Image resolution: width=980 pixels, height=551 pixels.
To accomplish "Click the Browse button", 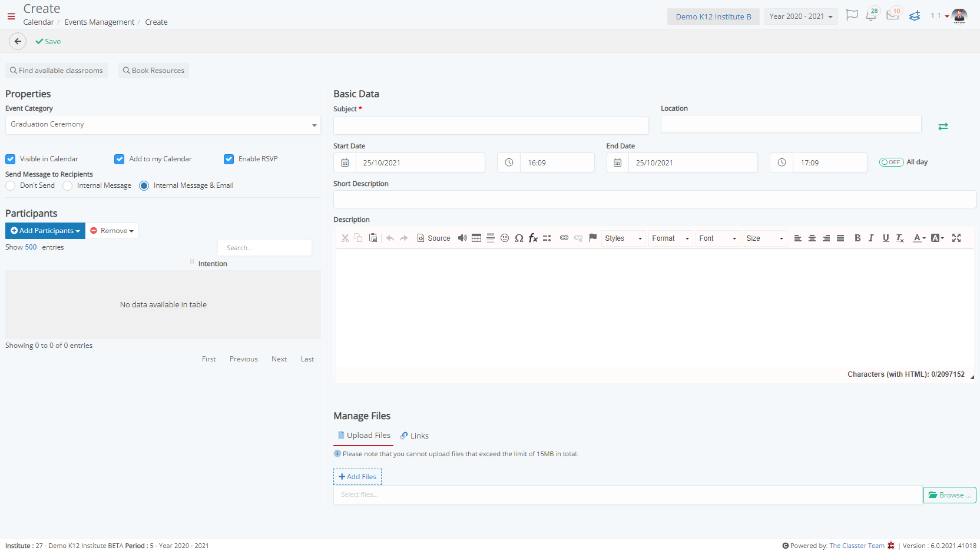I will point(949,495).
